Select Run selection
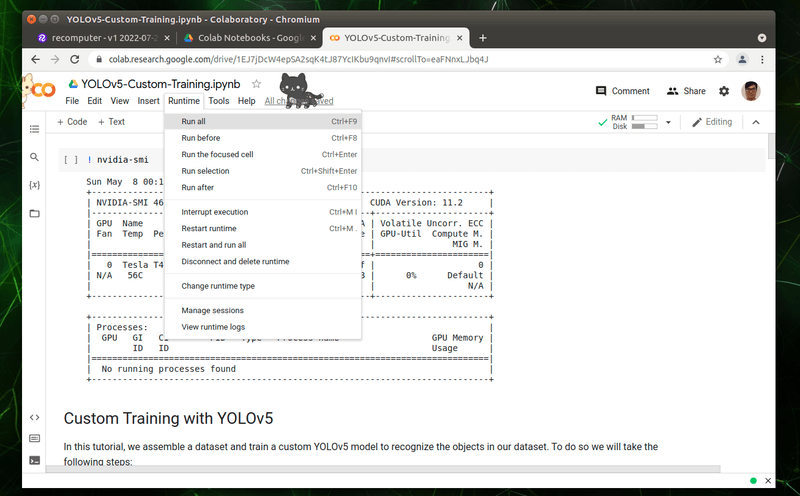 tap(263, 171)
